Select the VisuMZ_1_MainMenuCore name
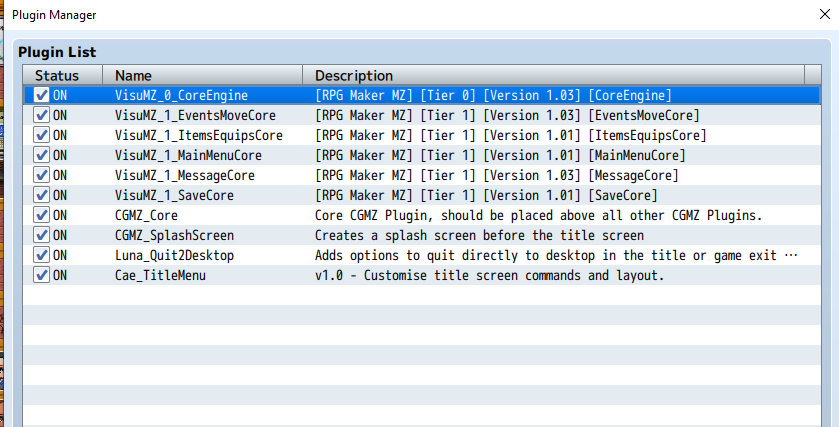The width and height of the screenshot is (839, 427). (188, 155)
